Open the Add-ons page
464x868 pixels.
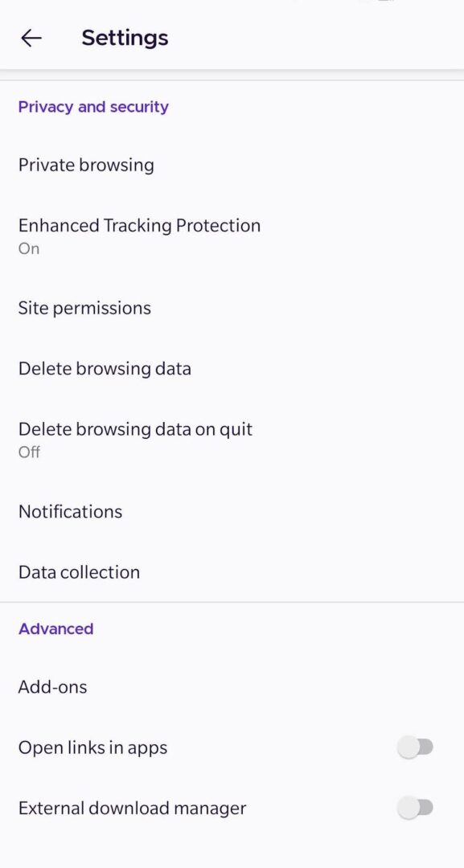pyautogui.click(x=53, y=686)
